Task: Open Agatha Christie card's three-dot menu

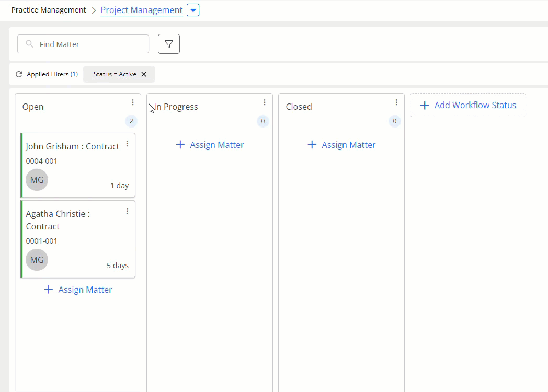Action: pos(127,211)
